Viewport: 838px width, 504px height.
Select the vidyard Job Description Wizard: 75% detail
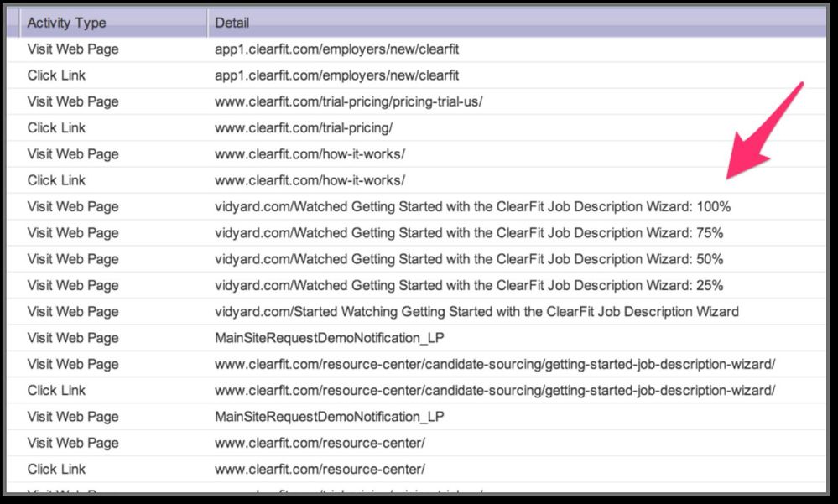pyautogui.click(x=469, y=233)
